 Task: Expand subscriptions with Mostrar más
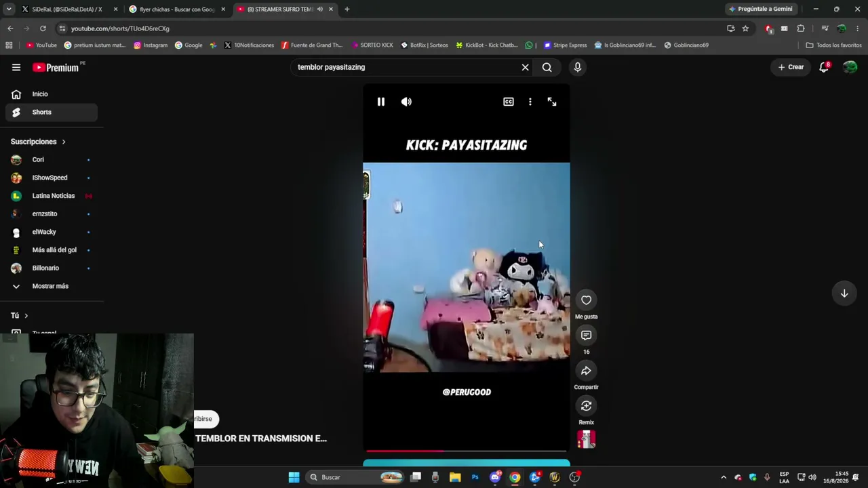[52, 286]
